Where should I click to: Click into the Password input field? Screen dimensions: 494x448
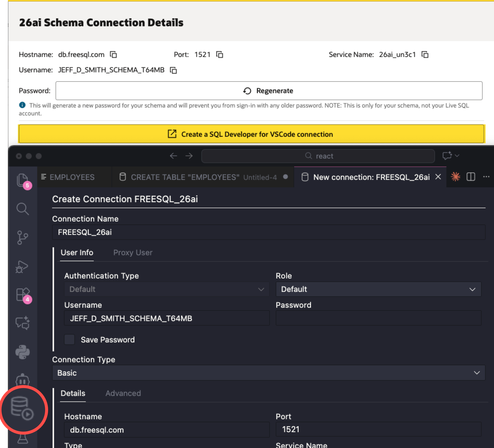(378, 318)
